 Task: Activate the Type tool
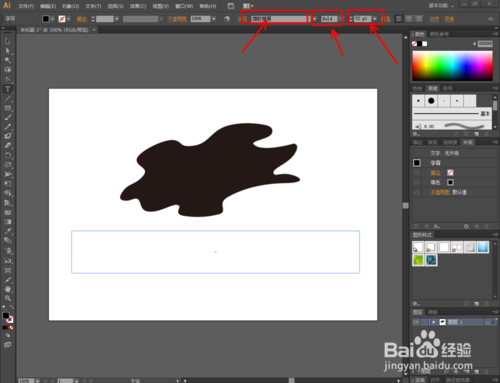(x=8, y=89)
